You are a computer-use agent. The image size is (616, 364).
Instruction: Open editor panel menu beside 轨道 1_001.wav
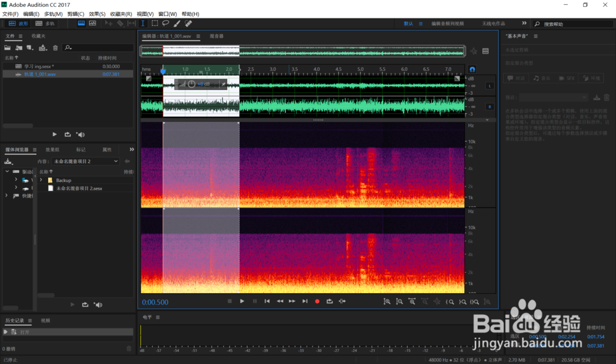tap(198, 36)
